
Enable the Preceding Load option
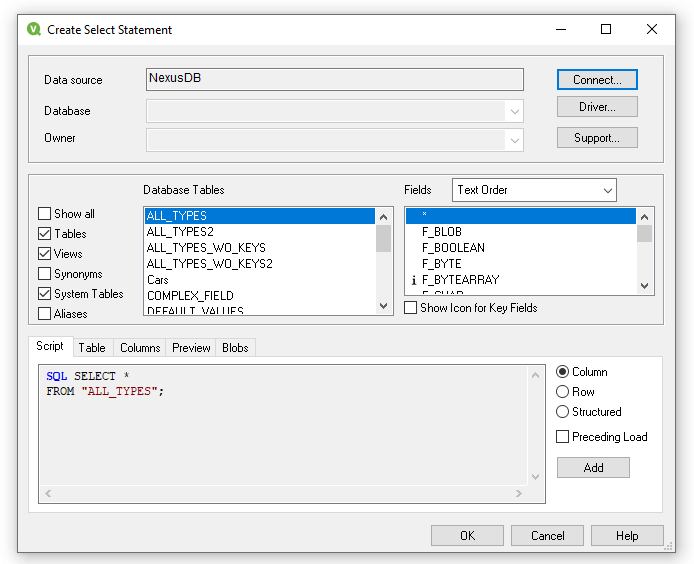click(563, 437)
